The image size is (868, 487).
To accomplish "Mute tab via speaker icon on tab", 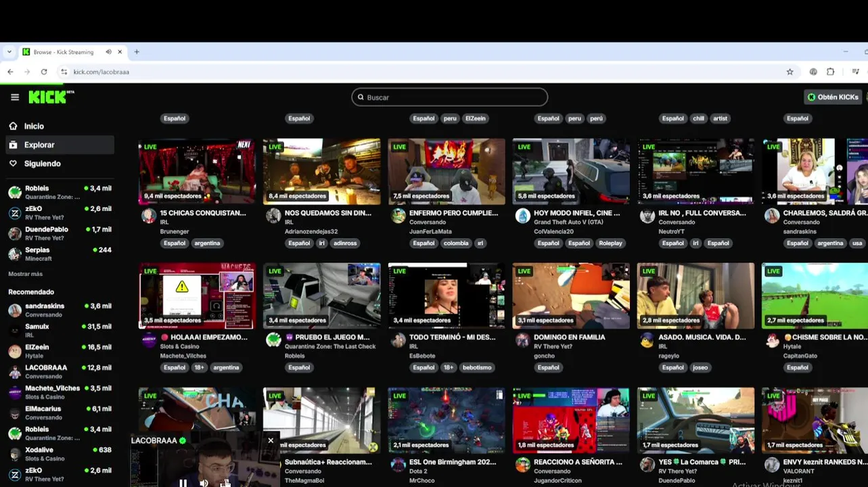I will coord(108,52).
